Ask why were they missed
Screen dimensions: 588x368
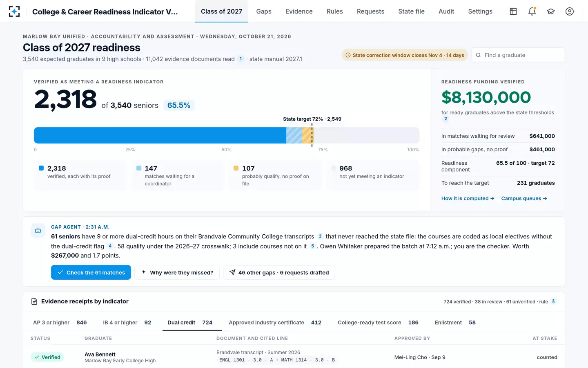(x=177, y=272)
